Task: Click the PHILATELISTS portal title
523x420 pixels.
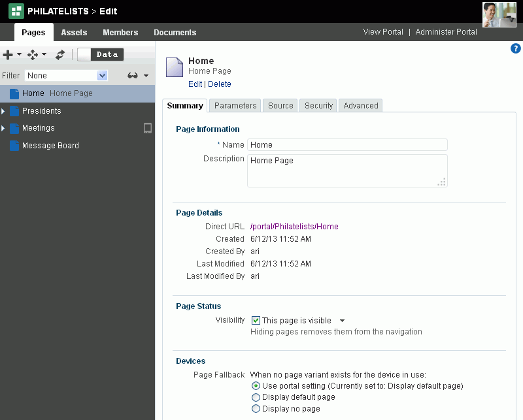Action: click(58, 11)
